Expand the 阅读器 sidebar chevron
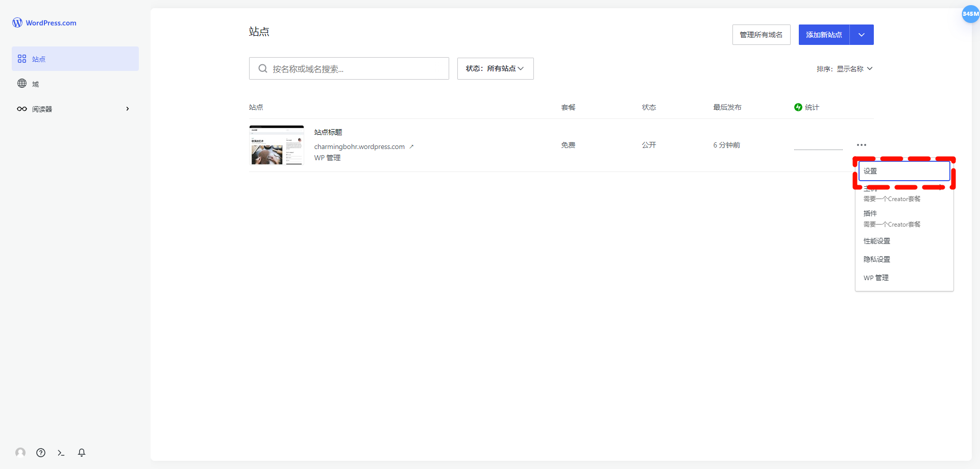This screenshot has height=469, width=980. [x=128, y=109]
